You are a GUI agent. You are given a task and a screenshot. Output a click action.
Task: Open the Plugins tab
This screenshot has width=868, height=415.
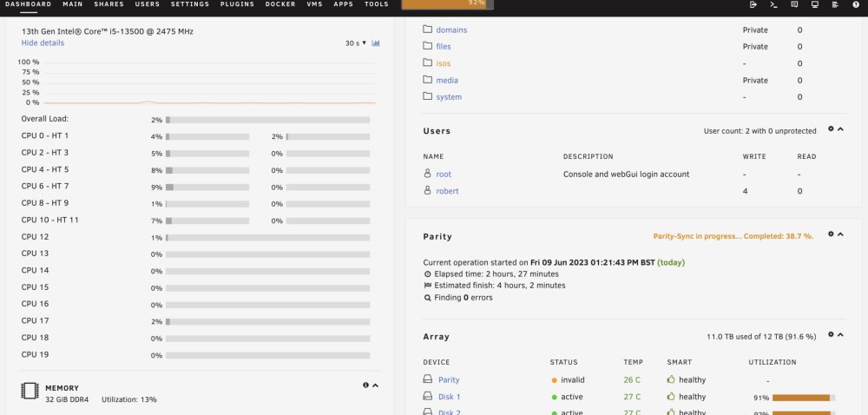point(238,4)
